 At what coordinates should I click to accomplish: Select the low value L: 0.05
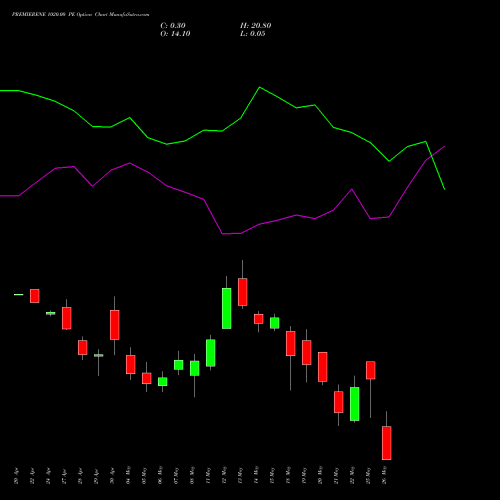253,34
